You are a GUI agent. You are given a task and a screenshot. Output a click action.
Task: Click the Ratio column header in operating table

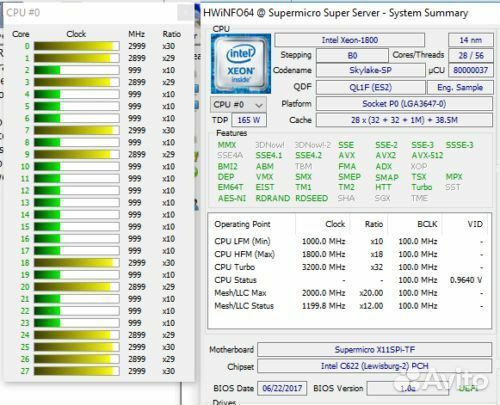pyautogui.click(x=374, y=224)
